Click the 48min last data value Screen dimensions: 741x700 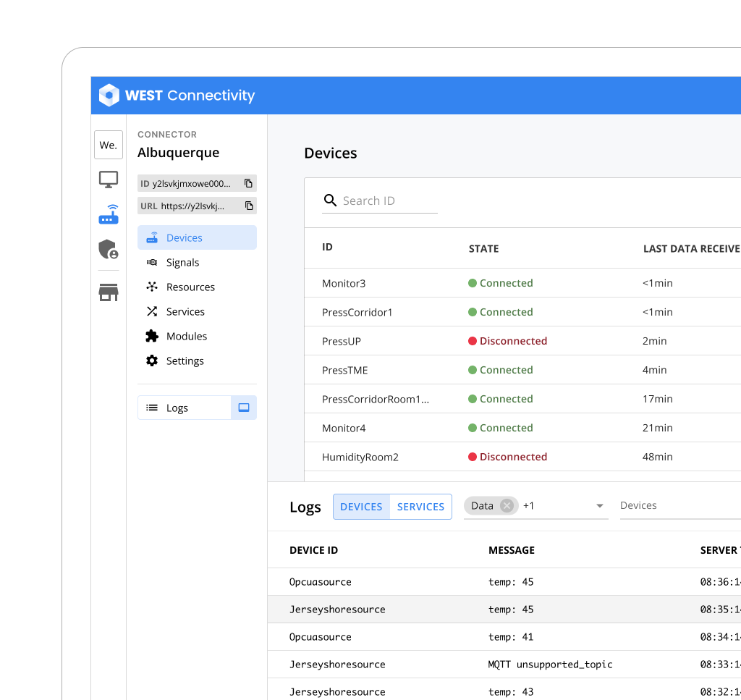coord(657,457)
